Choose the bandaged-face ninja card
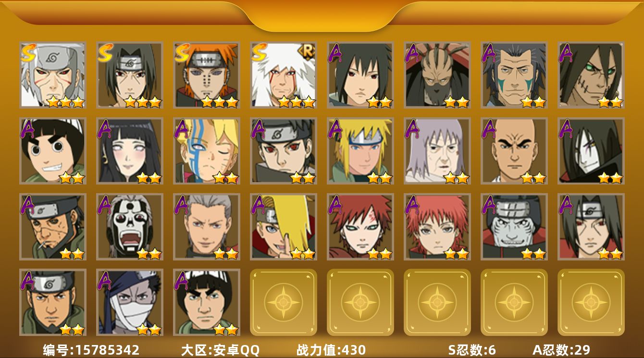Screen dimensions: 644x358 130,302
